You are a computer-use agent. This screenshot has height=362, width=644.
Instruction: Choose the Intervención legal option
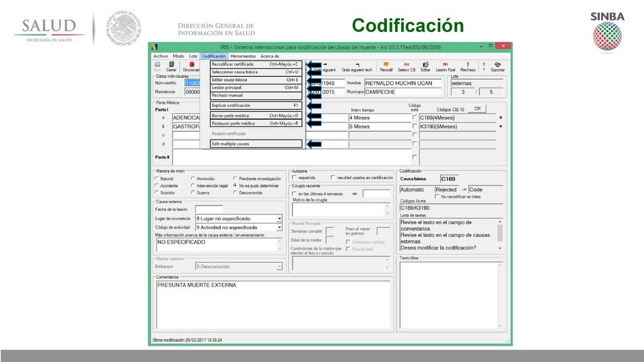[192, 185]
